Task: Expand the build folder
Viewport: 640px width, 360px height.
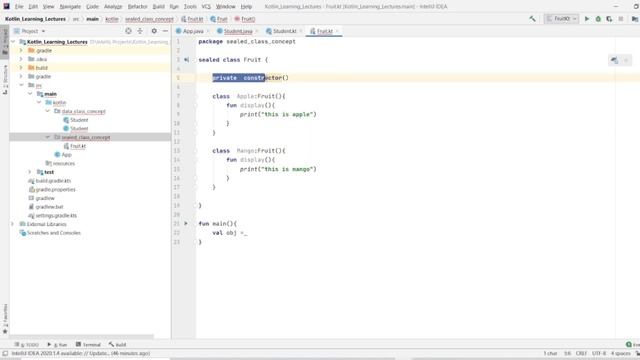Action: coord(21,68)
